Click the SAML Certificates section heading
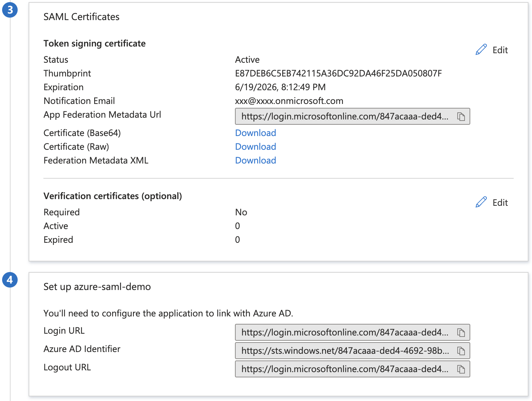 coord(81,17)
